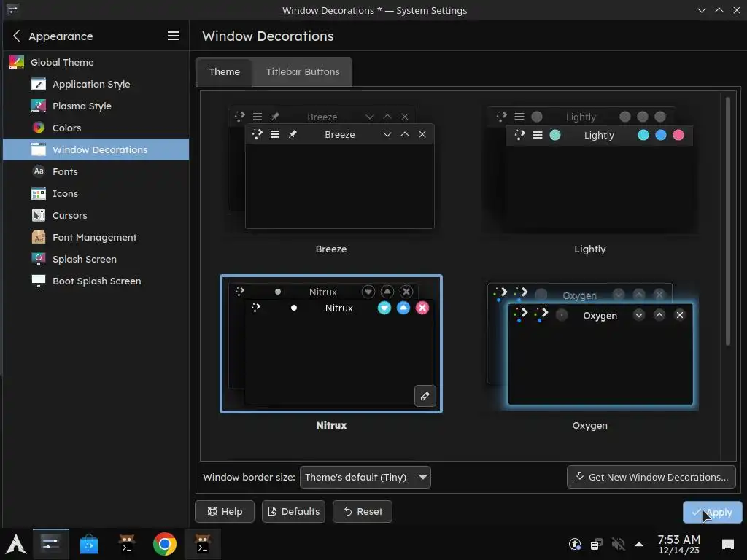Viewport: 747px width, 560px height.
Task: Click System Settings taskbar icon
Action: [50, 544]
